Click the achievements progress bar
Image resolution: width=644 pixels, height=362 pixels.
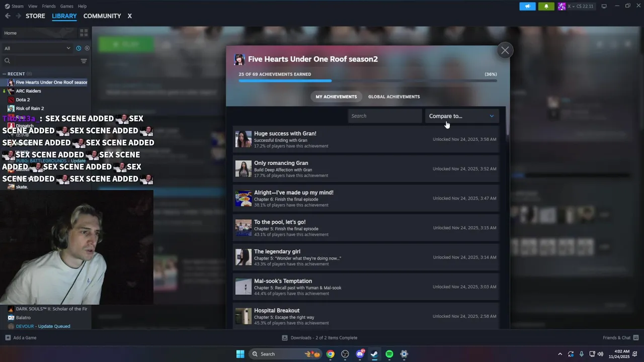pyautogui.click(x=368, y=80)
